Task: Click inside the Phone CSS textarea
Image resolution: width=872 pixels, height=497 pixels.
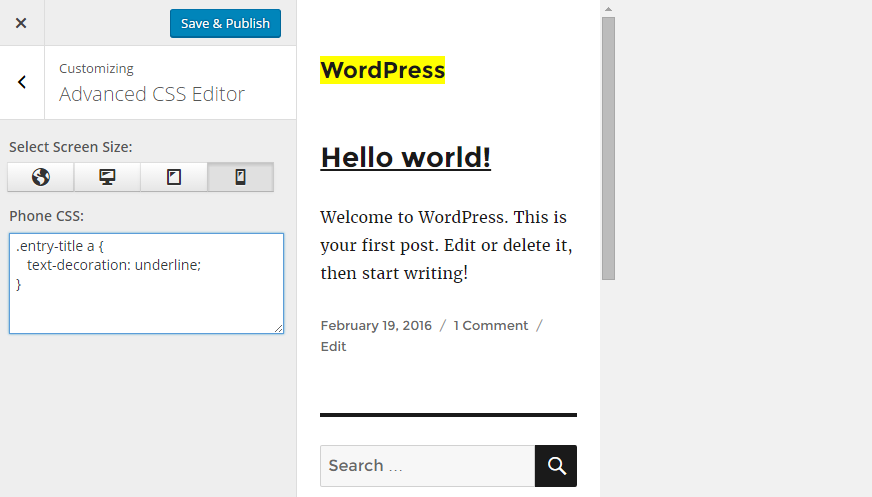Action: [x=146, y=284]
